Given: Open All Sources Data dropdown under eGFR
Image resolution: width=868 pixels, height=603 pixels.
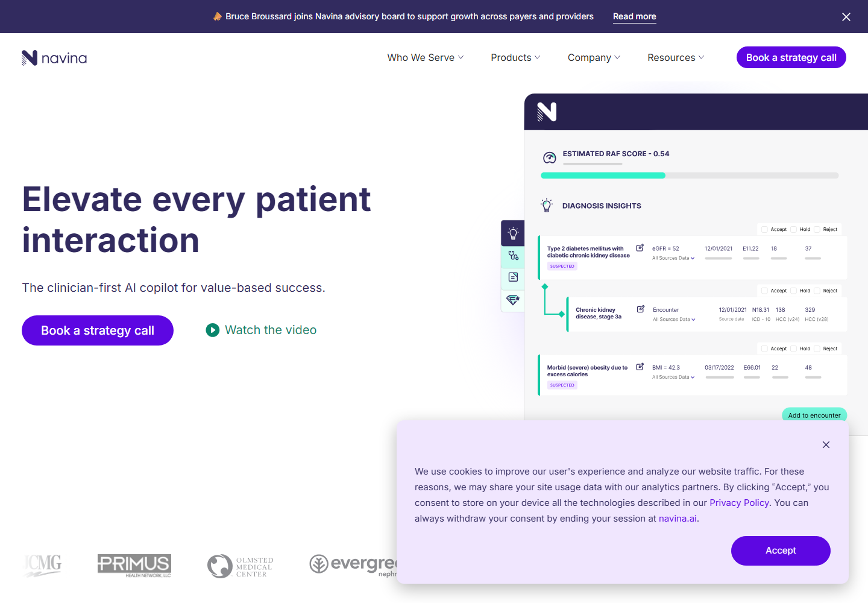Looking at the screenshot, I should tap(673, 258).
